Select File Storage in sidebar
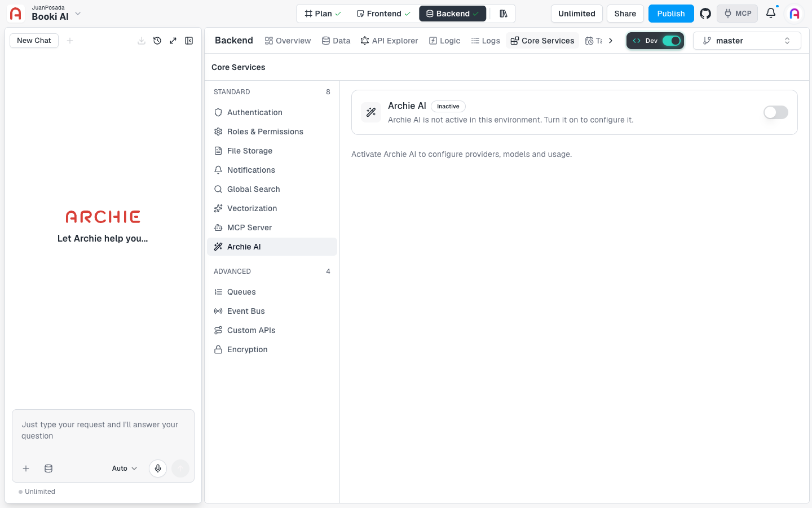The image size is (812, 508). (272, 151)
